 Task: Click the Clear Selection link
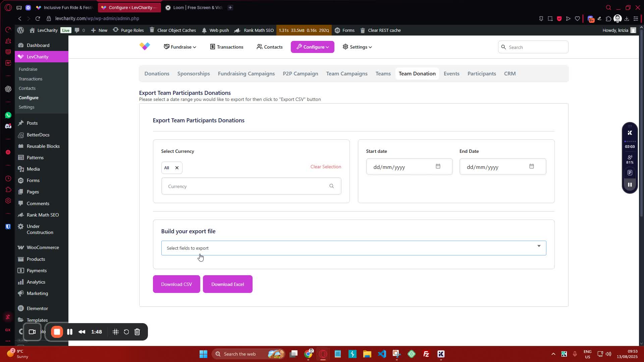point(325,167)
